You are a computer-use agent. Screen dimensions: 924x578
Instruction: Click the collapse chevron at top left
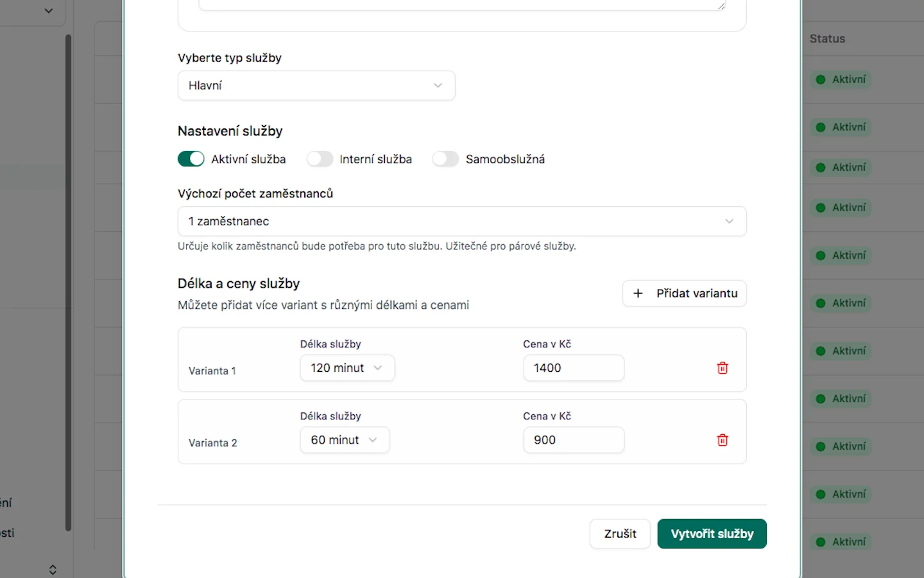[49, 11]
